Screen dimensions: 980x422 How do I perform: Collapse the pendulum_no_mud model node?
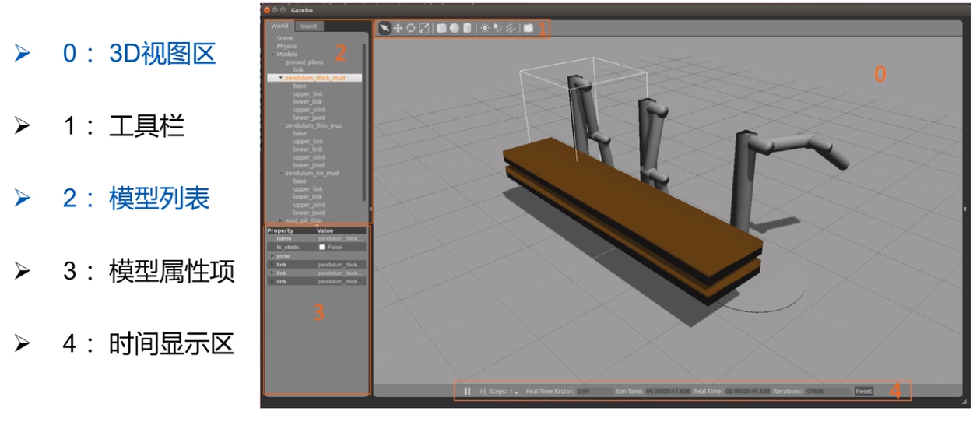281,173
